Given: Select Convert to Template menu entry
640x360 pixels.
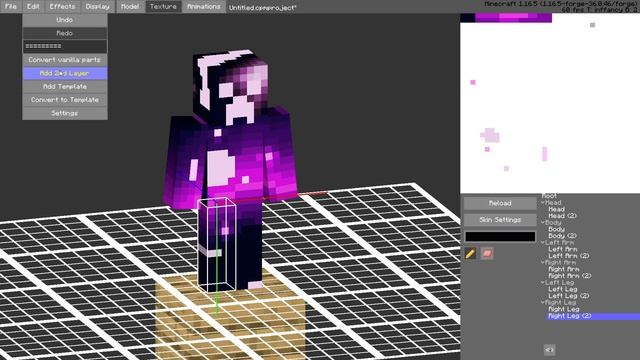Looking at the screenshot, I should pos(64,100).
